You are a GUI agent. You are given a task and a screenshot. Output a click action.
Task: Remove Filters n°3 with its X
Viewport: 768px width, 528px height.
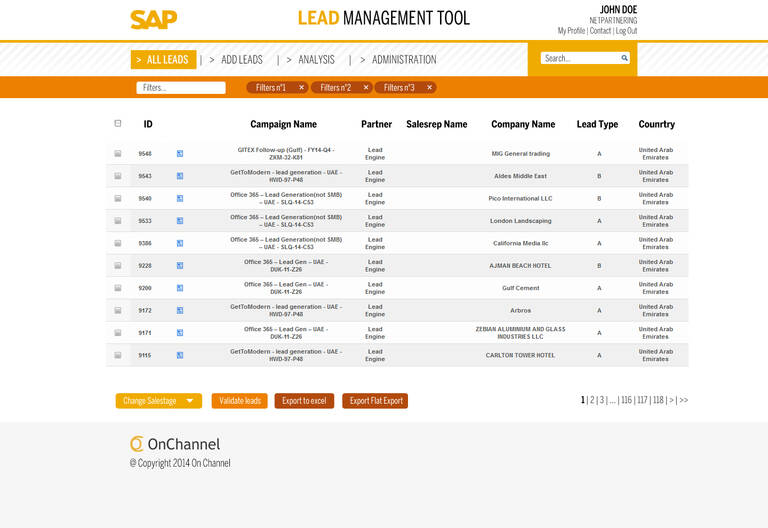[430, 87]
